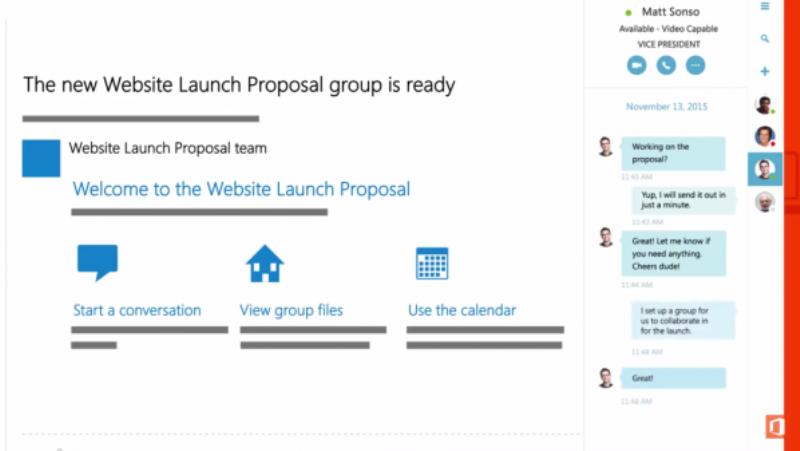
Task: Open the Use the calendar link
Action: [x=462, y=310]
